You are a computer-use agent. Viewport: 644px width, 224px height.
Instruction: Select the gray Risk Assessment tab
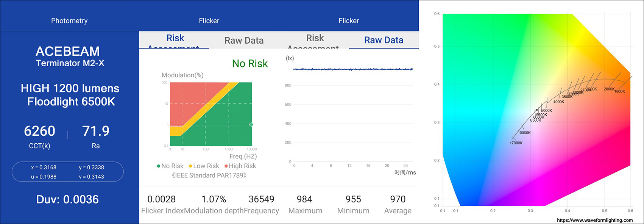pyautogui.click(x=315, y=41)
